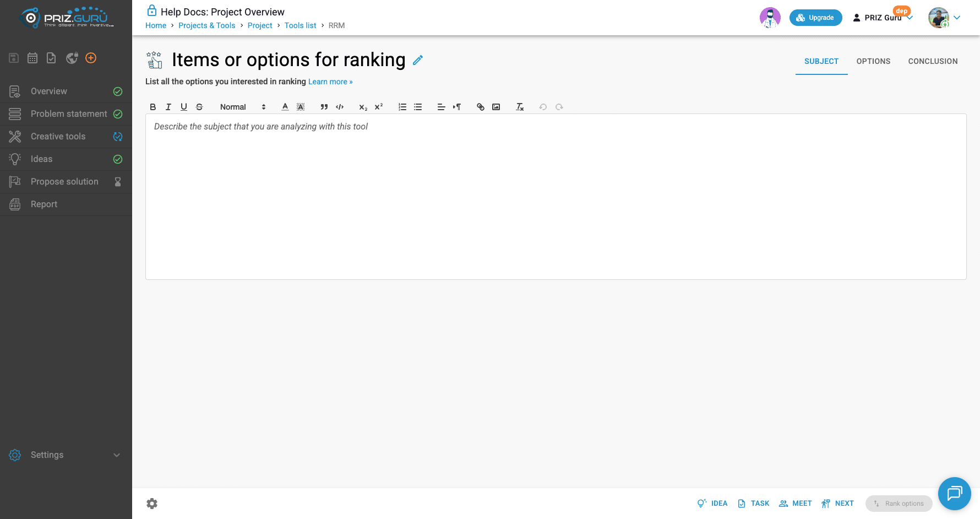This screenshot has width=980, height=519.
Task: Expand the user avatar menu chevron
Action: 957,18
